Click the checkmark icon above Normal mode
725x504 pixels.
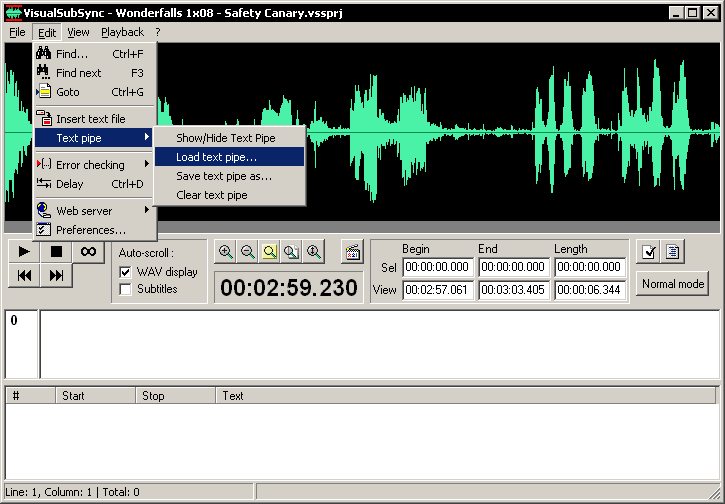coord(649,252)
